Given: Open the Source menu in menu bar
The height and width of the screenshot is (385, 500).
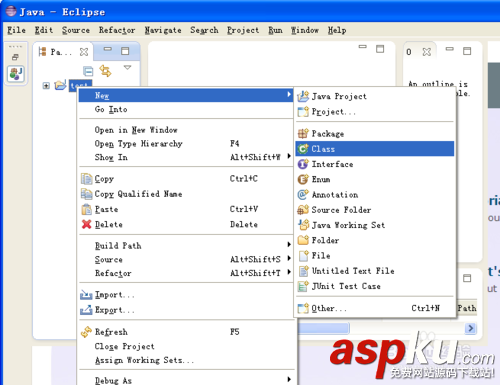Looking at the screenshot, I should pos(76,30).
